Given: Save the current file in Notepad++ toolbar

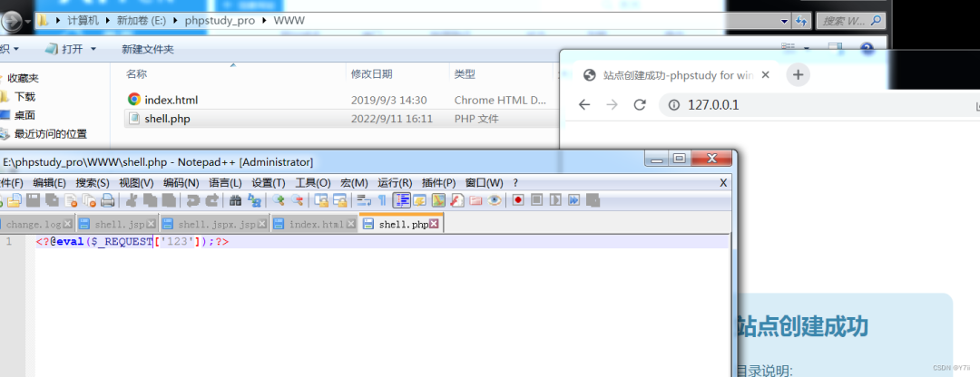Looking at the screenshot, I should click(x=33, y=200).
